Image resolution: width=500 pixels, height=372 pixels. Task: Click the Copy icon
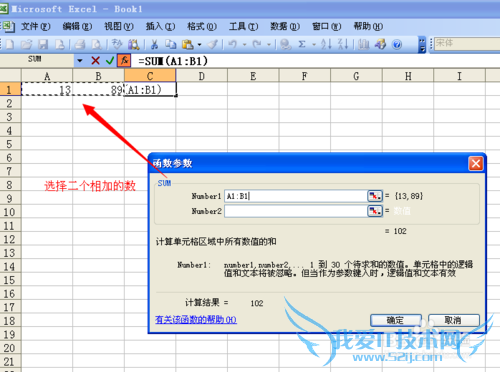(x=171, y=44)
